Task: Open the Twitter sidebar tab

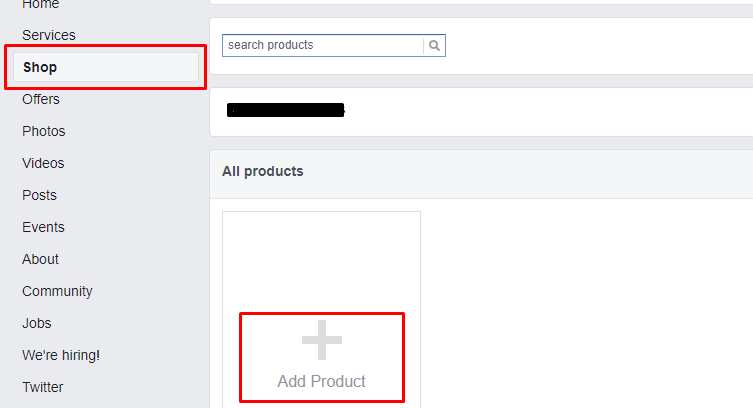Action: coord(42,387)
